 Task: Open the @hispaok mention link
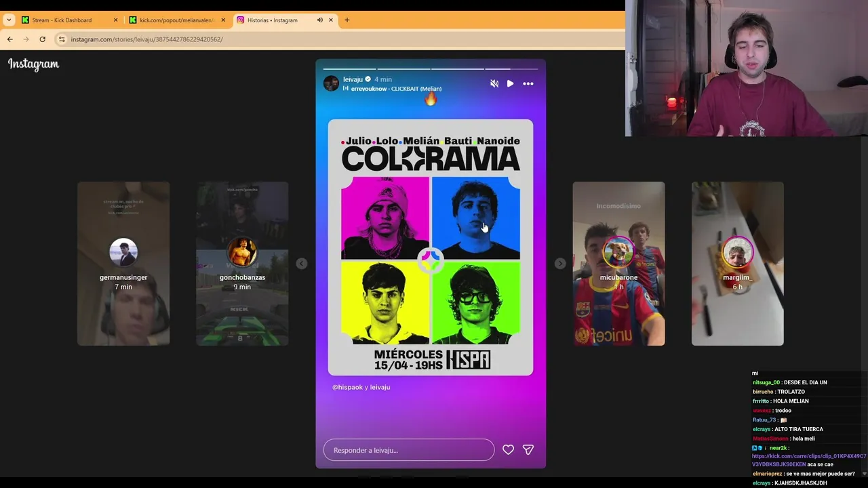pos(347,387)
